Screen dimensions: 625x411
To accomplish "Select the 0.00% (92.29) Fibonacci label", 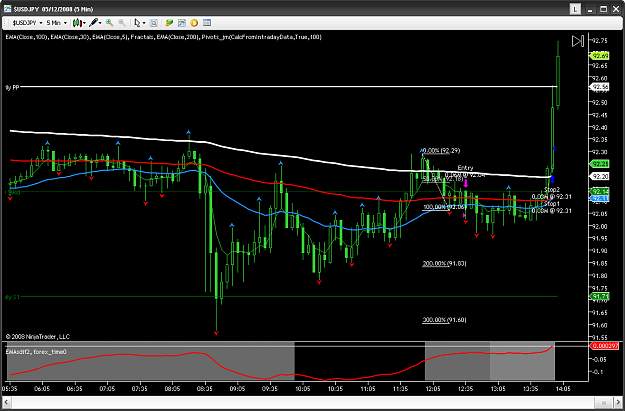I will coord(441,151).
